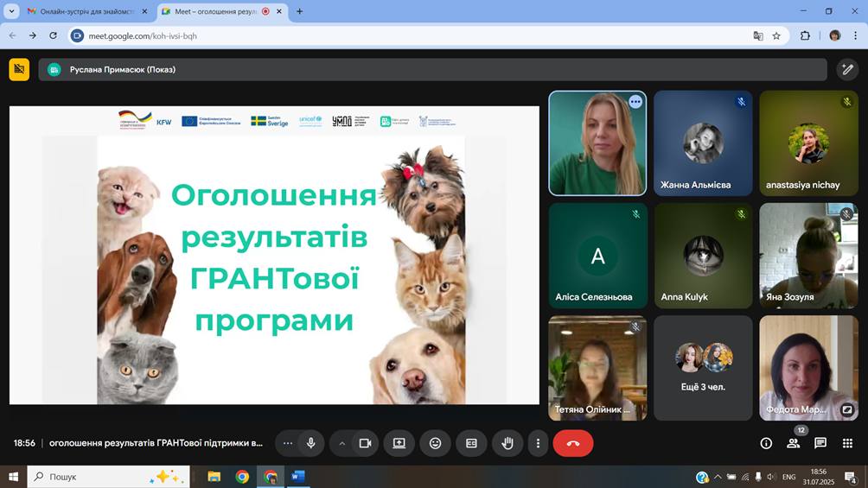Click the present screen button
Image resolution: width=868 pixels, height=488 pixels.
coord(399,443)
